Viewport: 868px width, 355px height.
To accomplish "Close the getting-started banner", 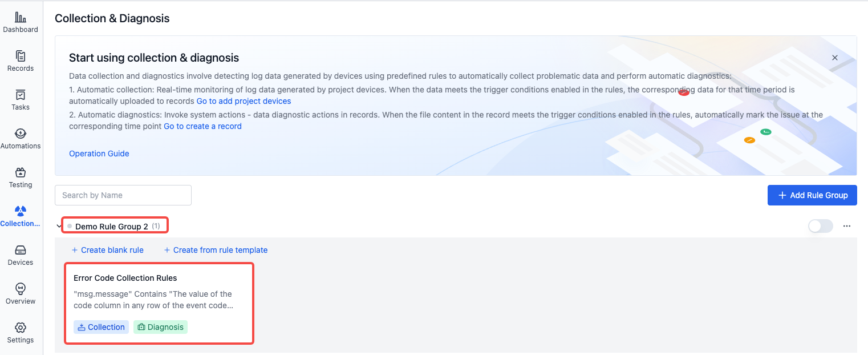I will (835, 58).
